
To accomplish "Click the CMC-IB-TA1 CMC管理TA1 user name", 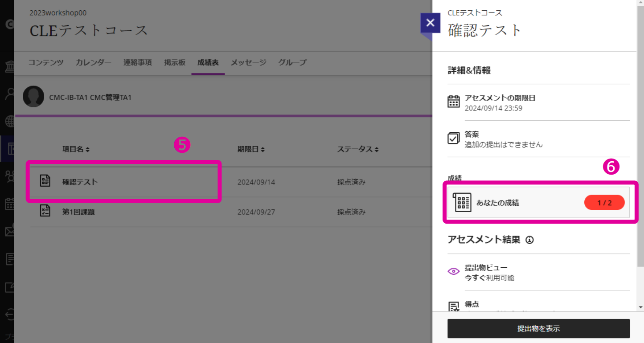I will (x=90, y=97).
